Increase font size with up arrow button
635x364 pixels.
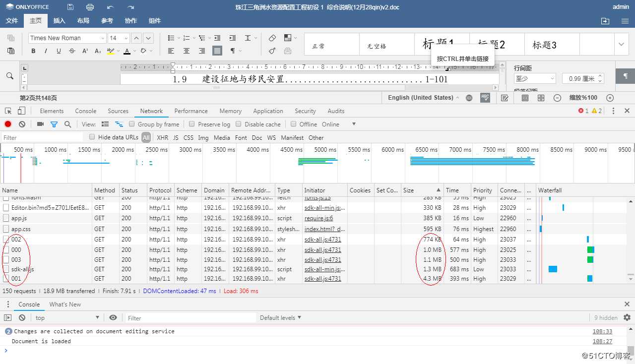tap(136, 38)
